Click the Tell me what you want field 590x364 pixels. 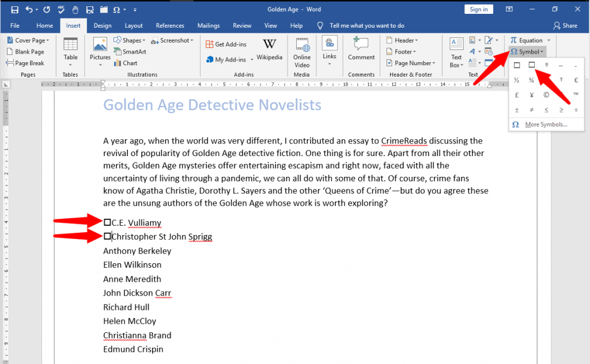[367, 25]
